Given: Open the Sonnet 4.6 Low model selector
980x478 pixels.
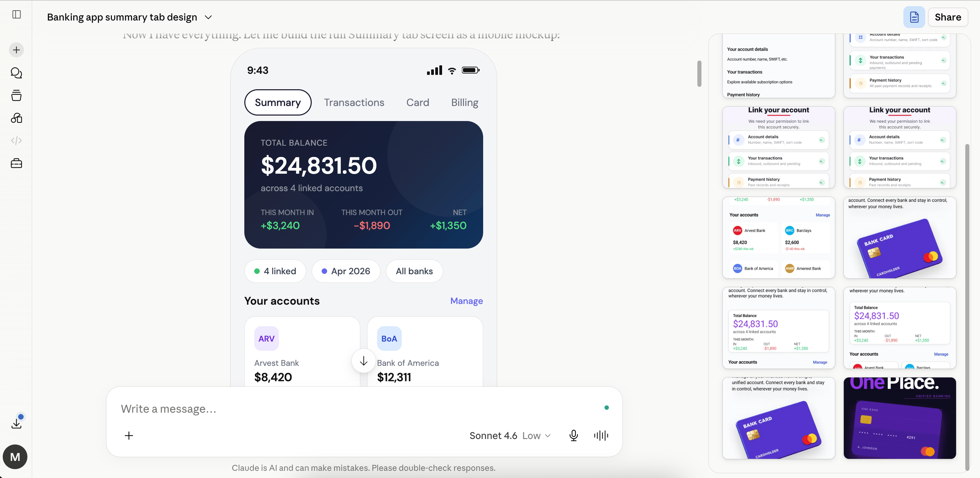Looking at the screenshot, I should pyautogui.click(x=510, y=435).
